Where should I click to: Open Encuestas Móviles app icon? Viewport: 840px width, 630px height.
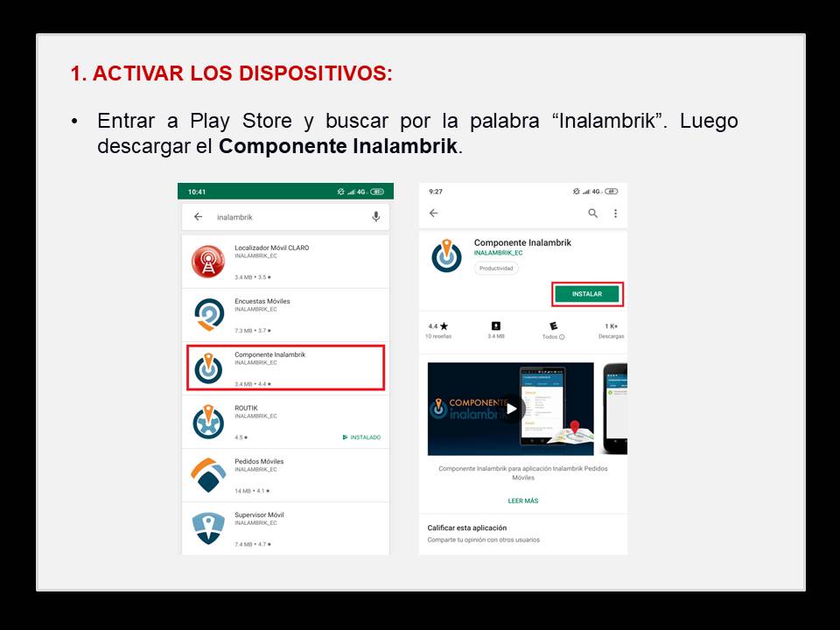(x=208, y=314)
